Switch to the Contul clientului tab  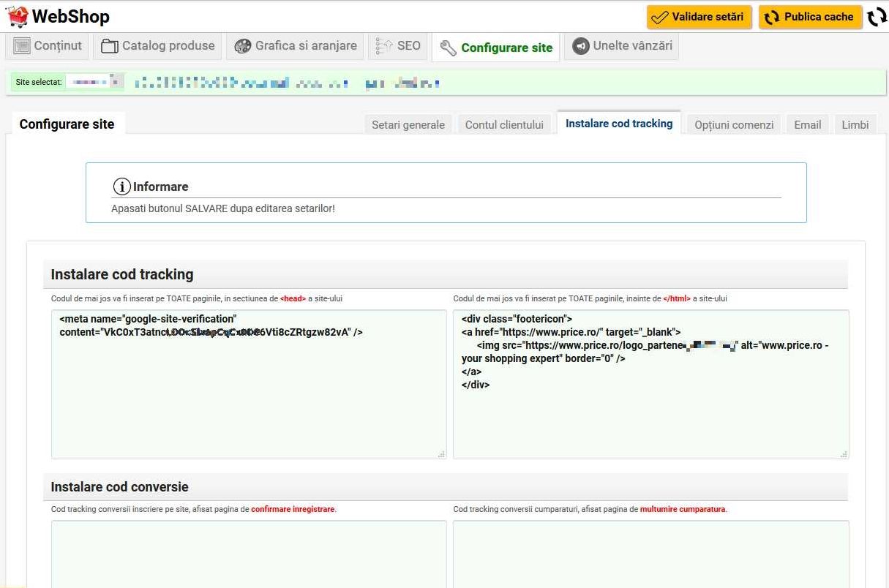[504, 125]
